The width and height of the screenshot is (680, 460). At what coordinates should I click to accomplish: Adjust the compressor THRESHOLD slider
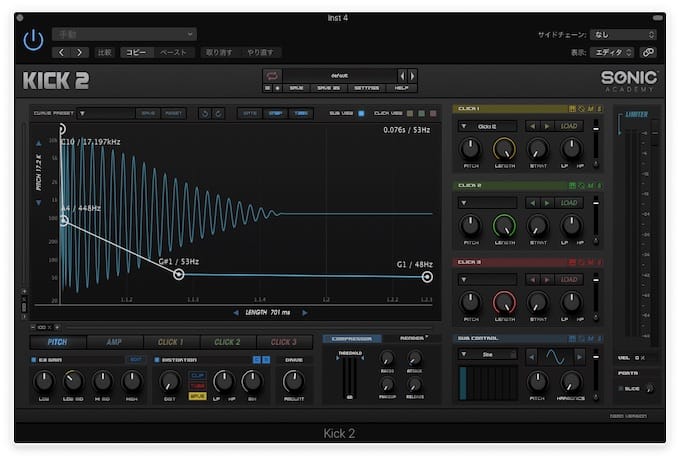(350, 377)
